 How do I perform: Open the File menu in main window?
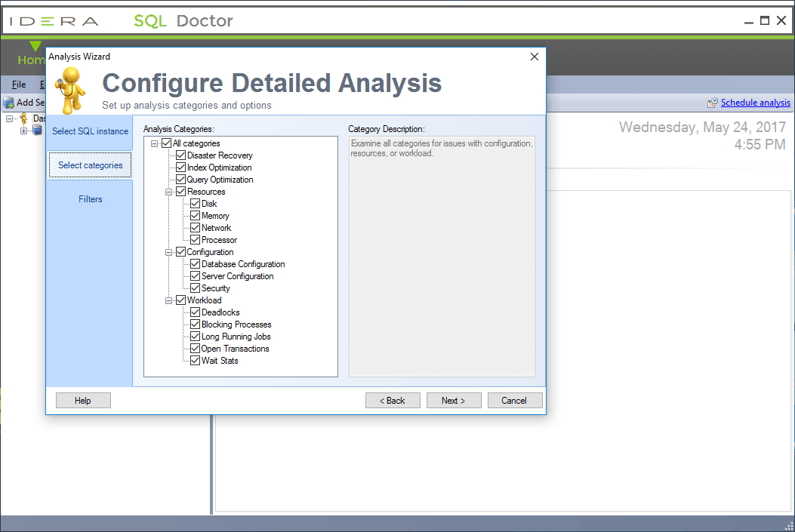click(19, 85)
